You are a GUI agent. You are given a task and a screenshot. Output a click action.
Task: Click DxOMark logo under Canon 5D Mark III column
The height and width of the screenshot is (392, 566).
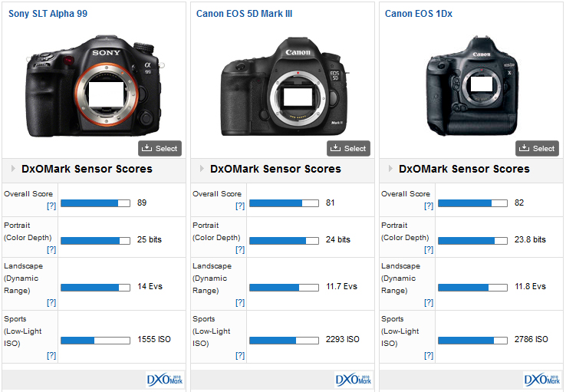(x=354, y=380)
